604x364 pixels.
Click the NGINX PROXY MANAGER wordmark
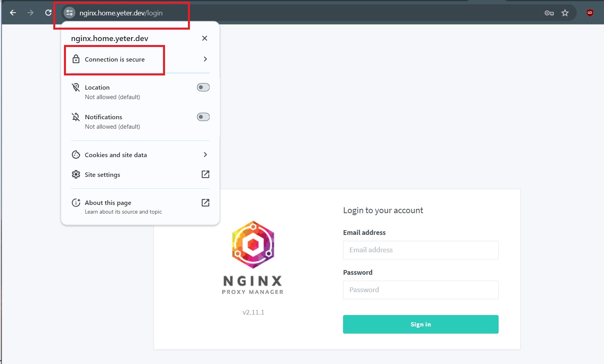click(x=253, y=285)
